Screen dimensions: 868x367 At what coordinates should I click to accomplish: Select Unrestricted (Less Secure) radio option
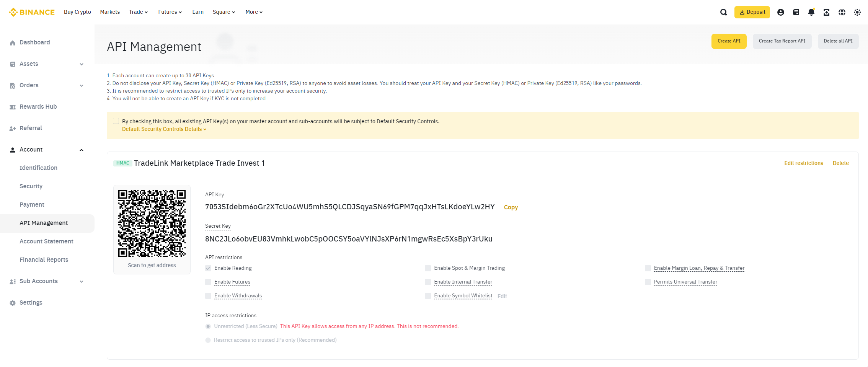208,326
